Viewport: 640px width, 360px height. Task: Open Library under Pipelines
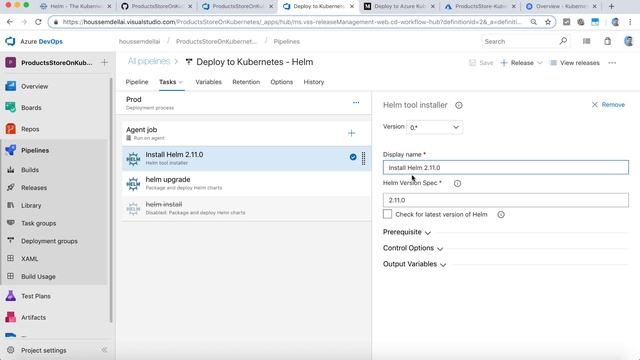pos(31,205)
